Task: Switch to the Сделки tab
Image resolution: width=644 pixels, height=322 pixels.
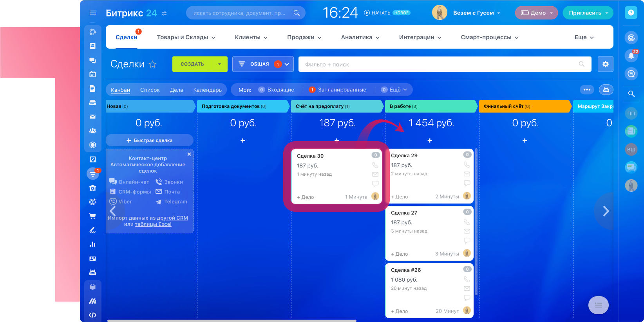Action: pyautogui.click(x=127, y=37)
